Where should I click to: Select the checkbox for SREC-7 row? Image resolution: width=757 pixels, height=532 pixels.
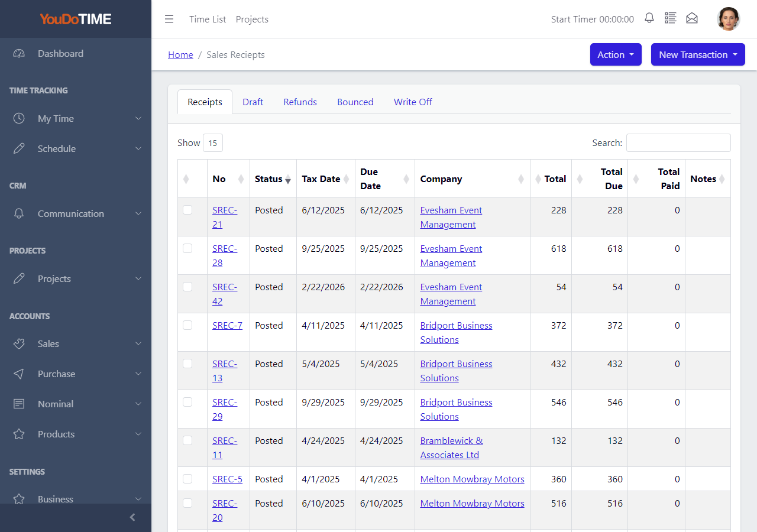click(187, 325)
